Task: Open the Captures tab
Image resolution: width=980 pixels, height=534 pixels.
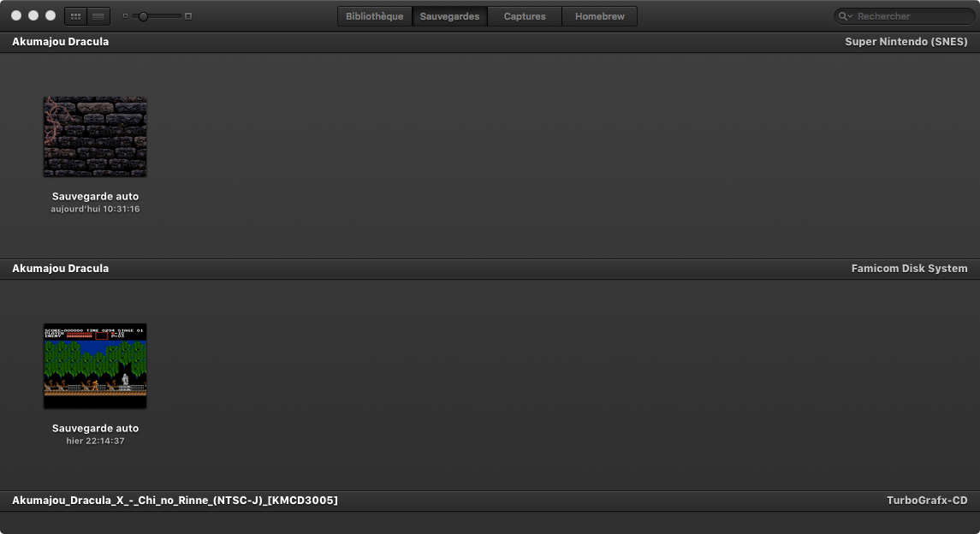Action: pos(525,16)
